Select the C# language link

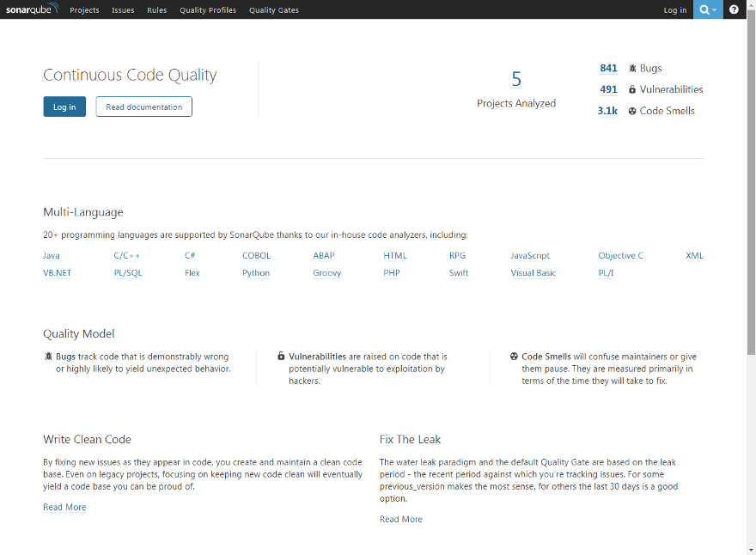[190, 255]
